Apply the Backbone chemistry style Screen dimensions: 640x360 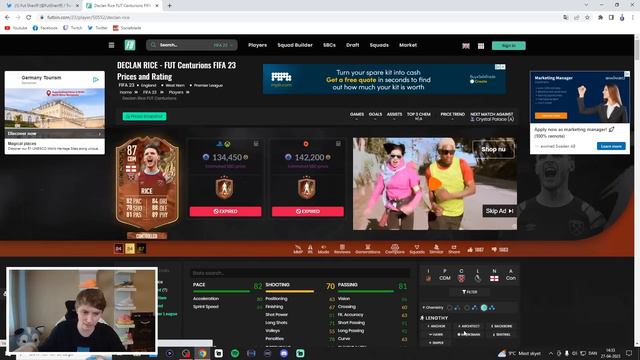click(x=502, y=326)
